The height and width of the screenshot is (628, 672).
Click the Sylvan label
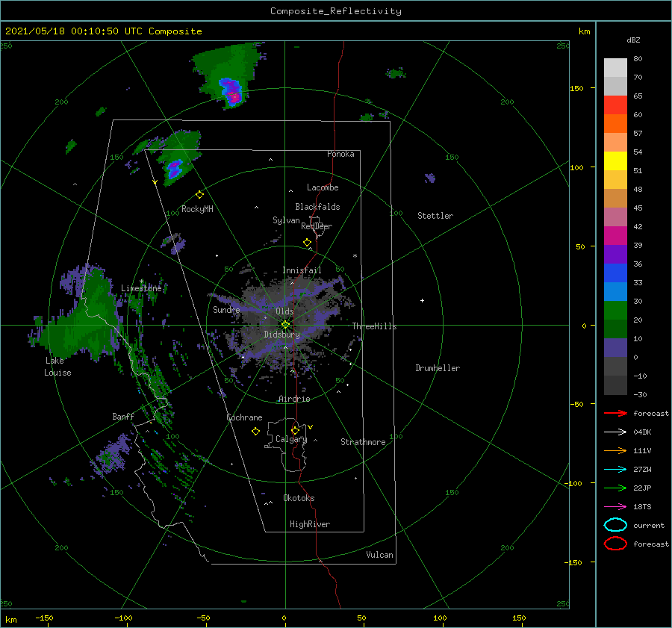point(286,220)
